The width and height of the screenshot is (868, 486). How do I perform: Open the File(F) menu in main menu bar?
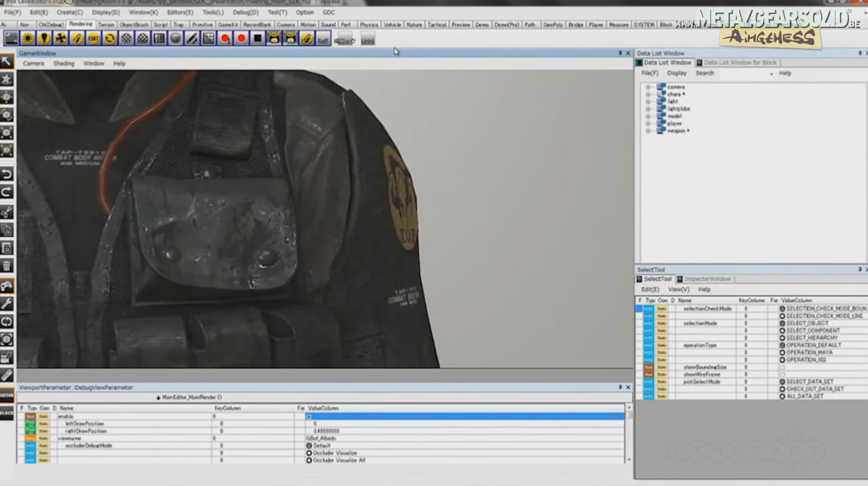12,12
